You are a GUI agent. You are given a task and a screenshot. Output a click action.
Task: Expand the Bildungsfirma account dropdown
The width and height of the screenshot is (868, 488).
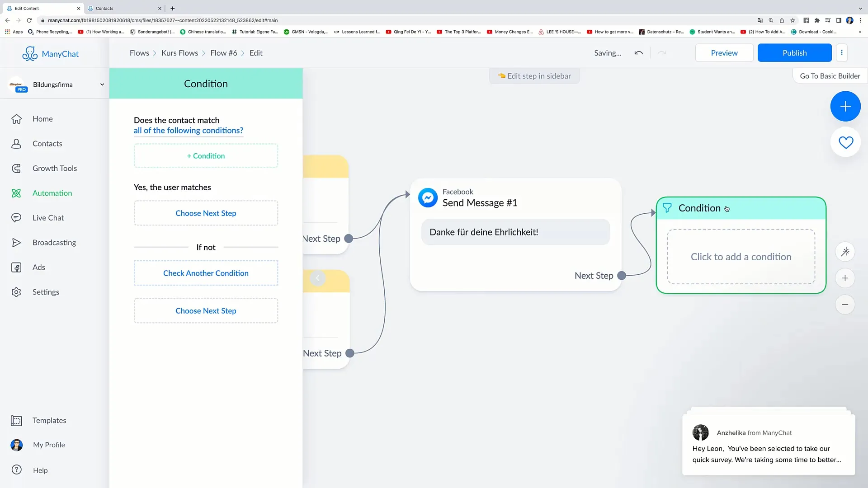(x=102, y=84)
